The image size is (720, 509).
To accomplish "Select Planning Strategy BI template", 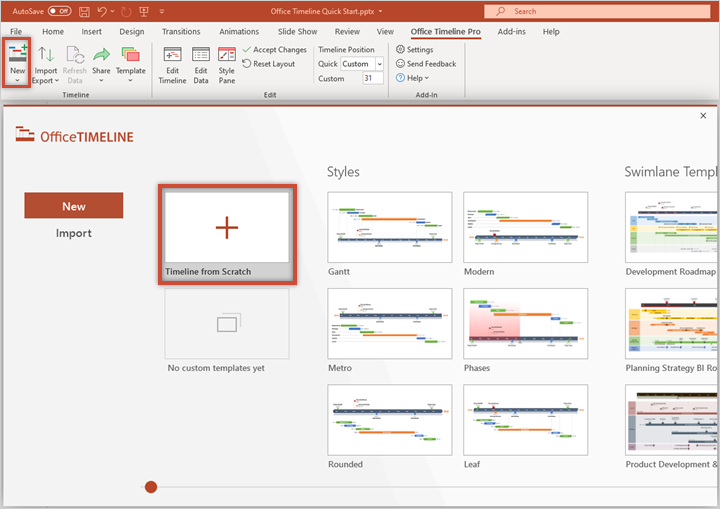I will (x=672, y=324).
